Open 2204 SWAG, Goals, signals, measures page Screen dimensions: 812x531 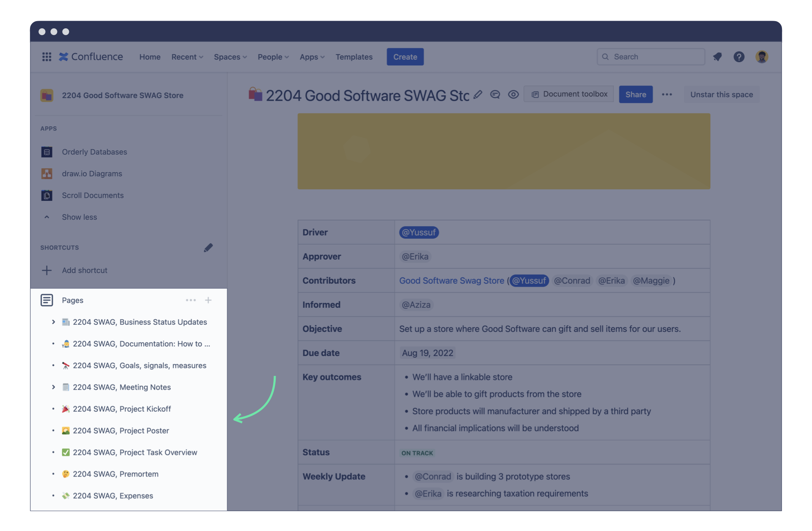[x=140, y=366]
